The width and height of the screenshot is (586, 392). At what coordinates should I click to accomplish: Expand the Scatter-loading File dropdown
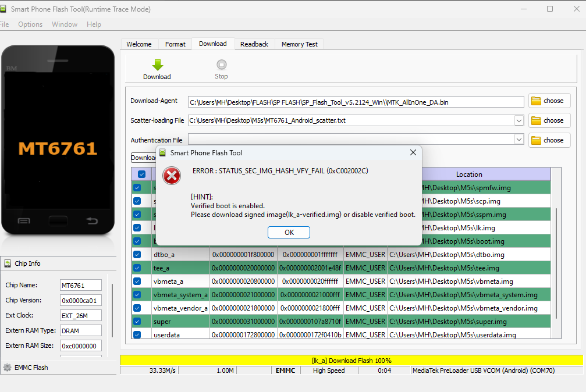point(518,121)
